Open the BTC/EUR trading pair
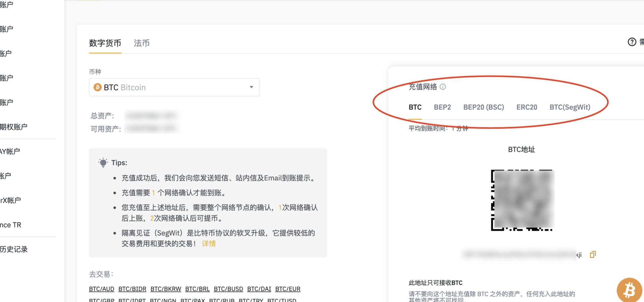Viewport: 644px width, 302px height. [288, 289]
